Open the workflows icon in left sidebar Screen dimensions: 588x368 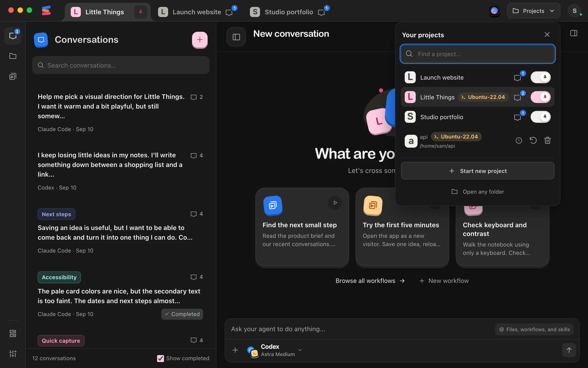[13, 76]
